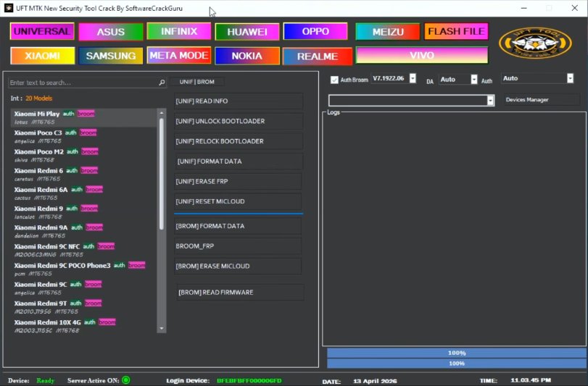Select Xiaomi Redmi 9A model

[x=84, y=231]
